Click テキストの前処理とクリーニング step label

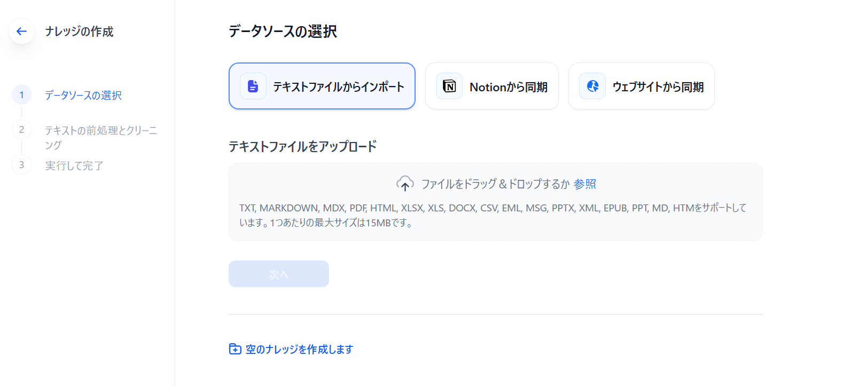(101, 138)
